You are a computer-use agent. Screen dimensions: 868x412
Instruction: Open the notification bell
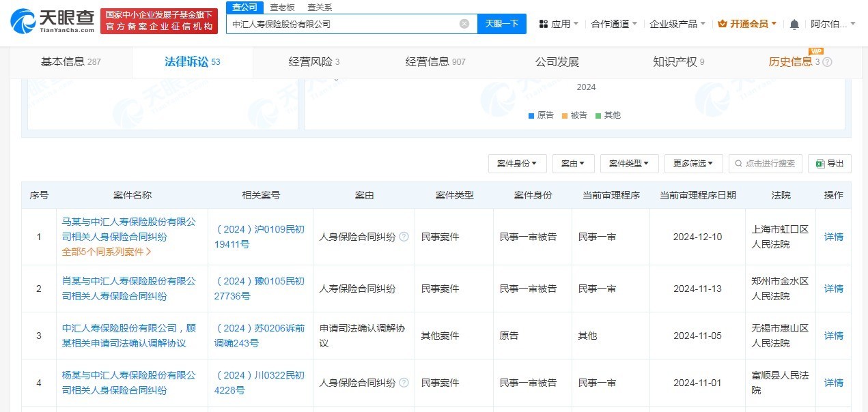pyautogui.click(x=794, y=24)
